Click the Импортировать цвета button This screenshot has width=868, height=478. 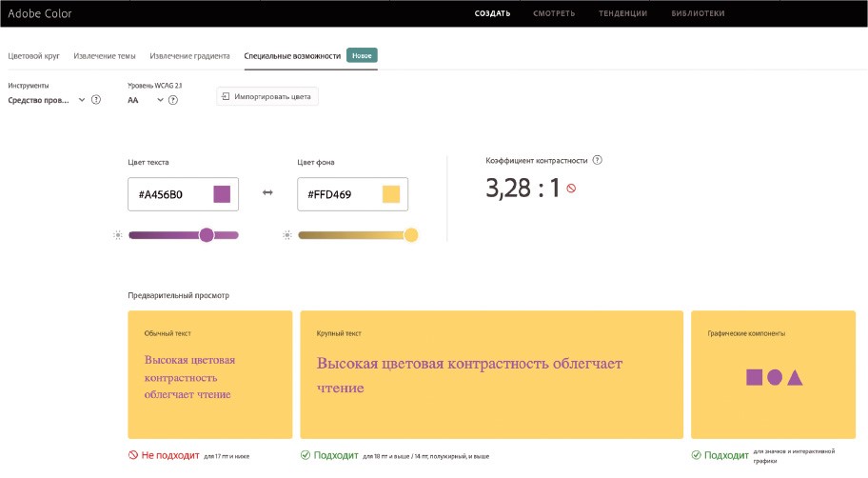(267, 96)
